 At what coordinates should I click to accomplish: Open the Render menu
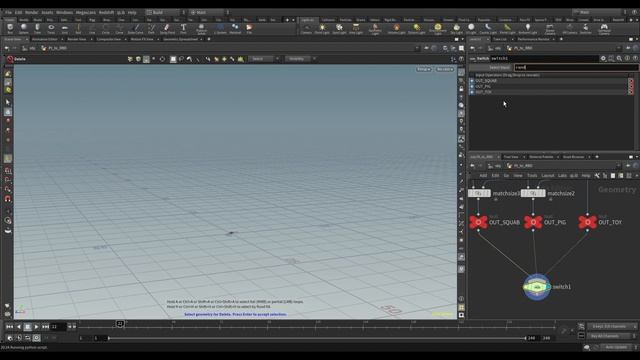tap(31, 12)
